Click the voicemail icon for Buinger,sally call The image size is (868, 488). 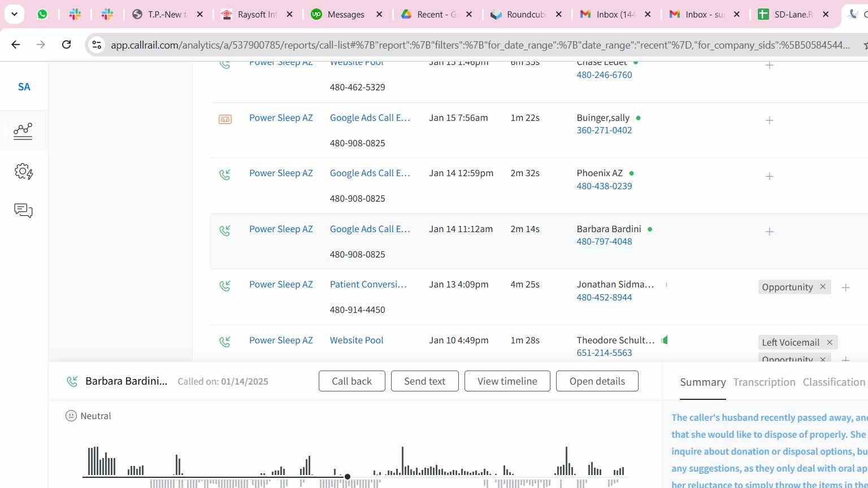pyautogui.click(x=225, y=119)
